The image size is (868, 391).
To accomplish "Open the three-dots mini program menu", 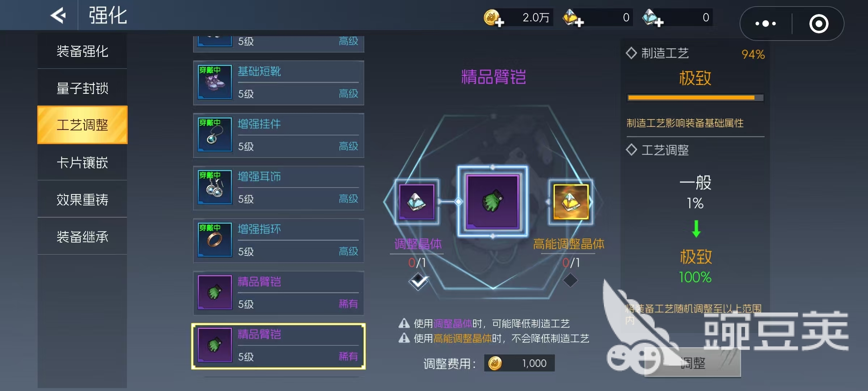I will tap(765, 24).
